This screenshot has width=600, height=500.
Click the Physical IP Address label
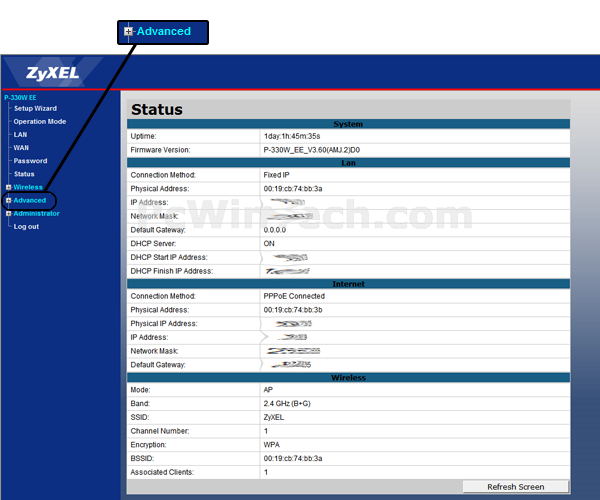164,324
